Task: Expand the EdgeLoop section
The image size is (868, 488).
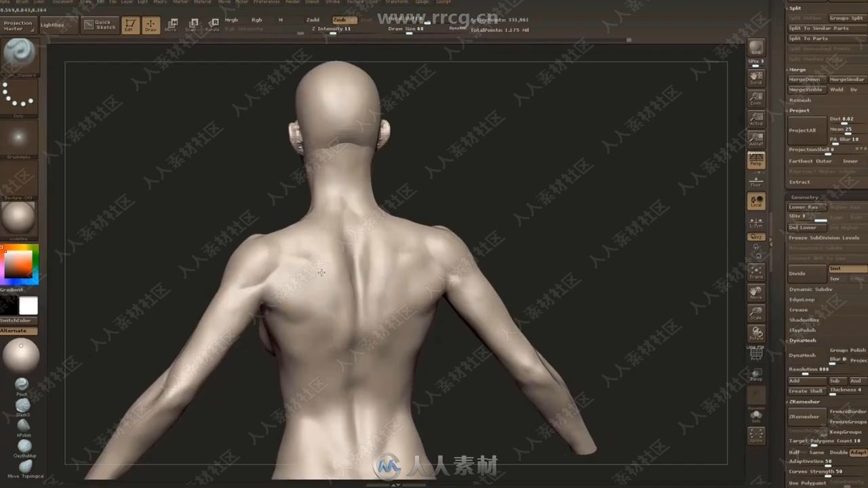Action: (802, 300)
